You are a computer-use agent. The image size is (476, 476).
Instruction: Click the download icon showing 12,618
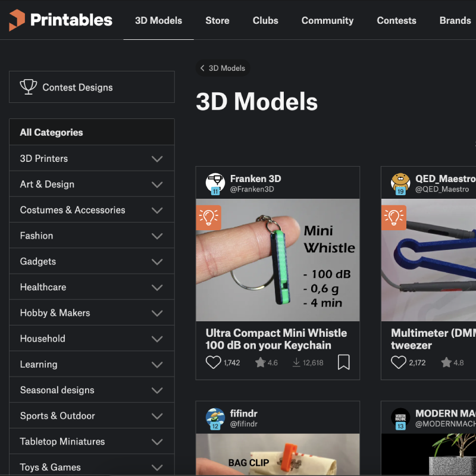point(296,362)
